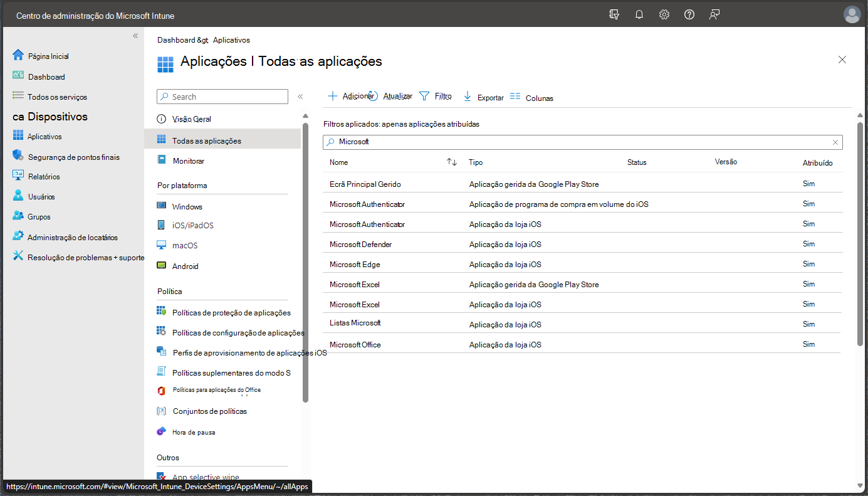
Task: Click the Monitorar book icon
Action: (x=162, y=161)
